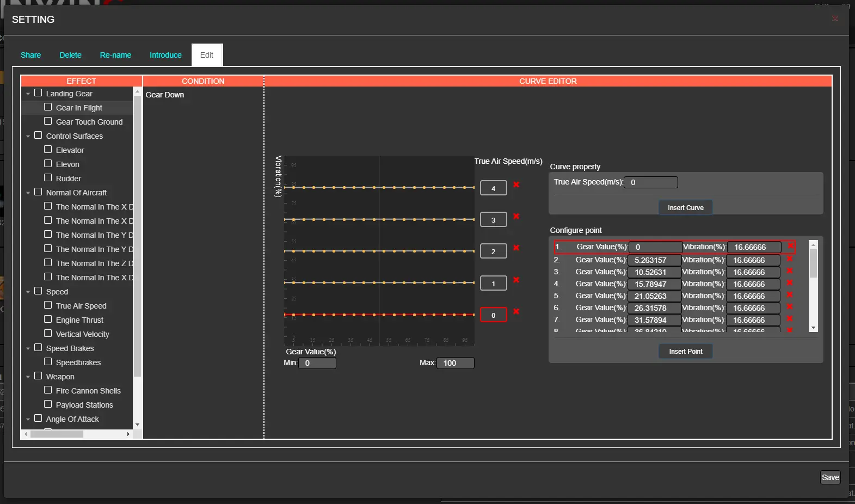Delete curve 3 with its red X
Viewport: 855px width, 504px height.
pyautogui.click(x=516, y=216)
